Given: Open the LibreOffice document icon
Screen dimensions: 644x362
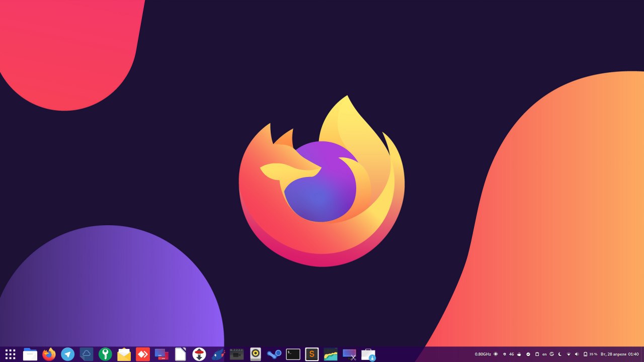Looking at the screenshot, I should (181, 354).
